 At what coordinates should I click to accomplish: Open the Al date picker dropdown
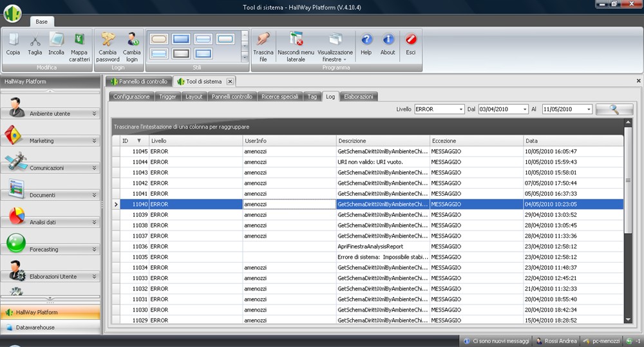tap(589, 109)
